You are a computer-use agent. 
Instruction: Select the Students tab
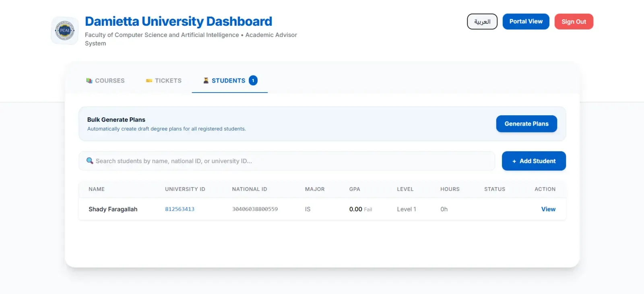point(230,81)
